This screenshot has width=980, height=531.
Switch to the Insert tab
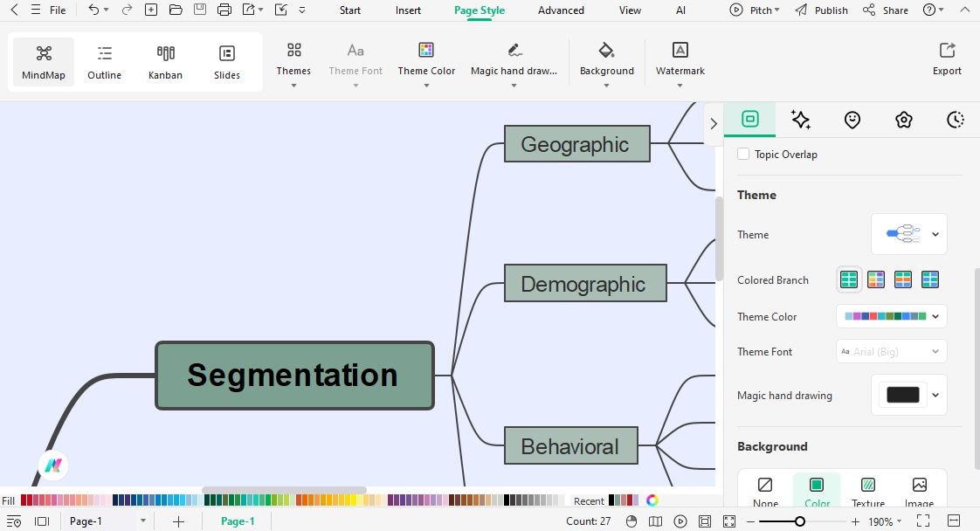408,10
